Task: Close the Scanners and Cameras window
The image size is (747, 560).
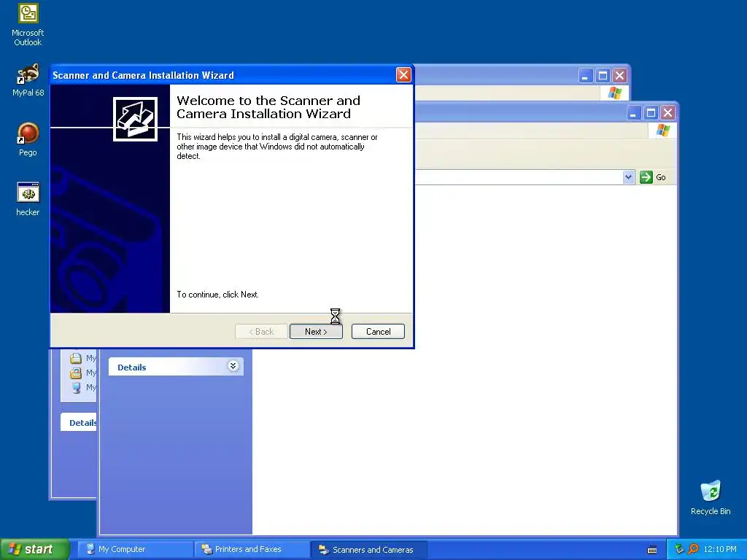Action: tap(668, 113)
